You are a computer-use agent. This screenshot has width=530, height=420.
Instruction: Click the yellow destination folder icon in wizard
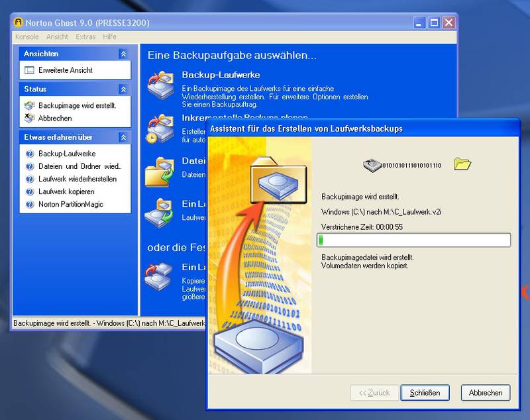click(x=462, y=164)
